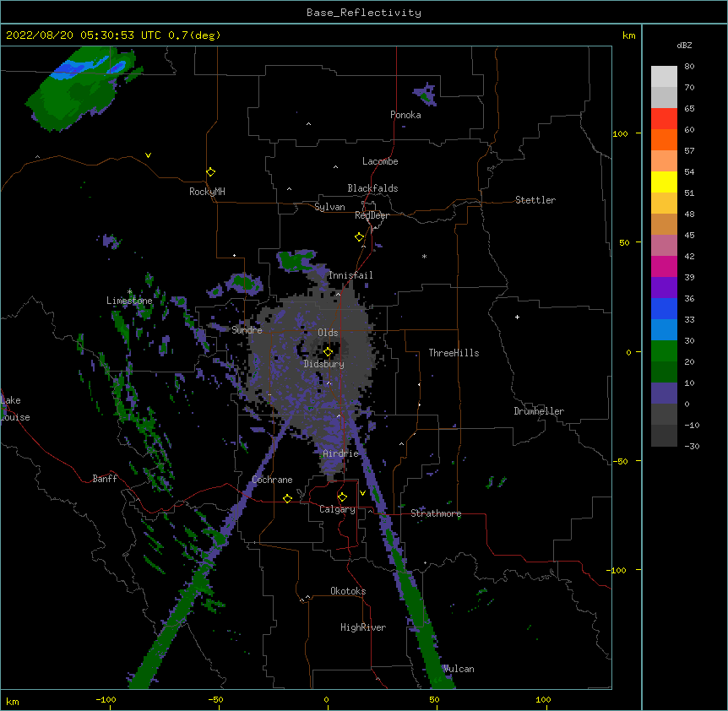The height and width of the screenshot is (711, 728).
Task: Pick the bright green 20-30 dBZ legend swatch
Action: [664, 351]
